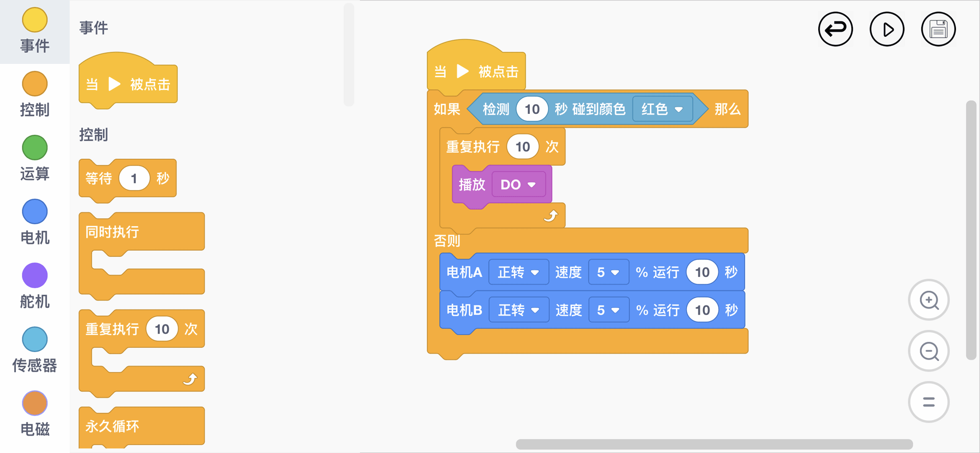
Task: Click the loop arrow in palette repeat block
Action: (190, 379)
